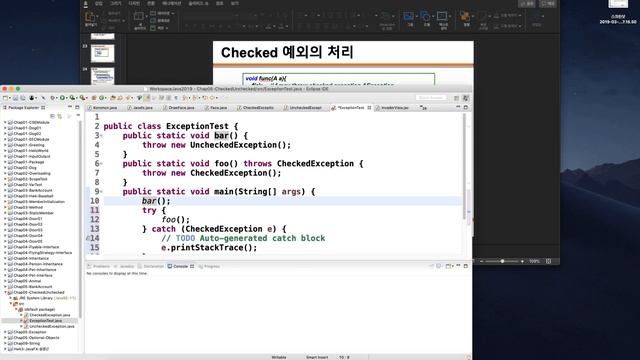The width and height of the screenshot is (640, 360).
Task: Click the Save icon in Eclipse toolbar
Action: (16, 98)
